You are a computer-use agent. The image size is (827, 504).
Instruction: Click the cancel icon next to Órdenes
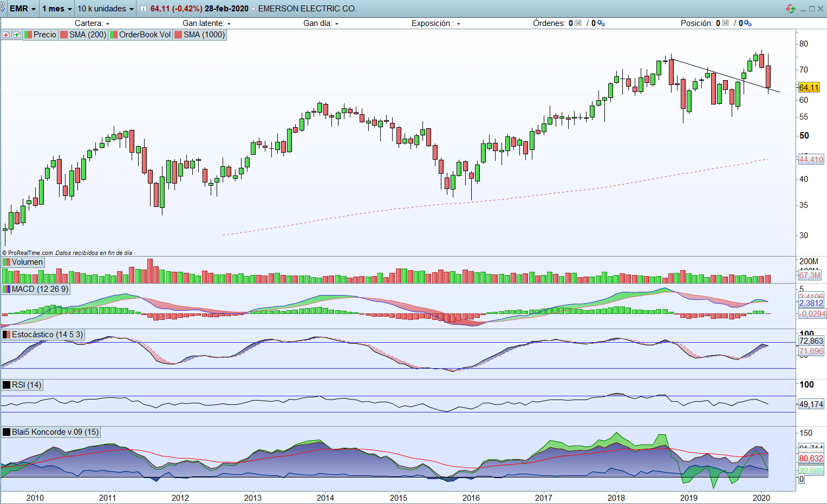(578, 23)
